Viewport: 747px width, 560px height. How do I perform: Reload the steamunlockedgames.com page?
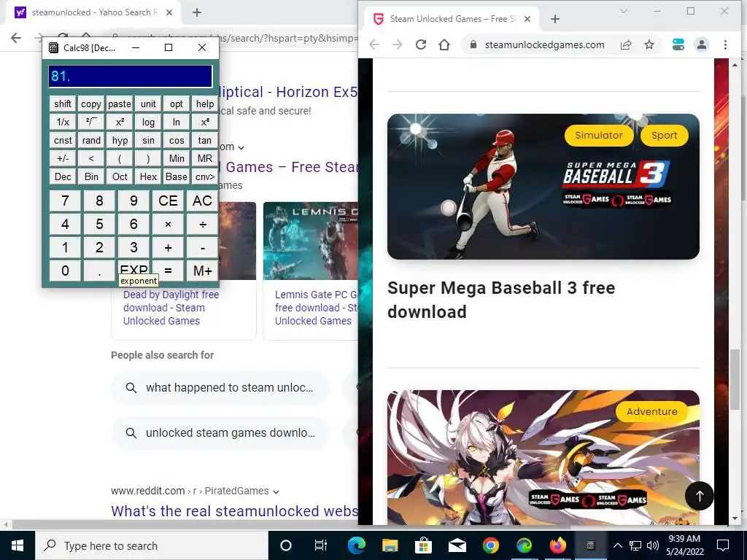click(421, 44)
